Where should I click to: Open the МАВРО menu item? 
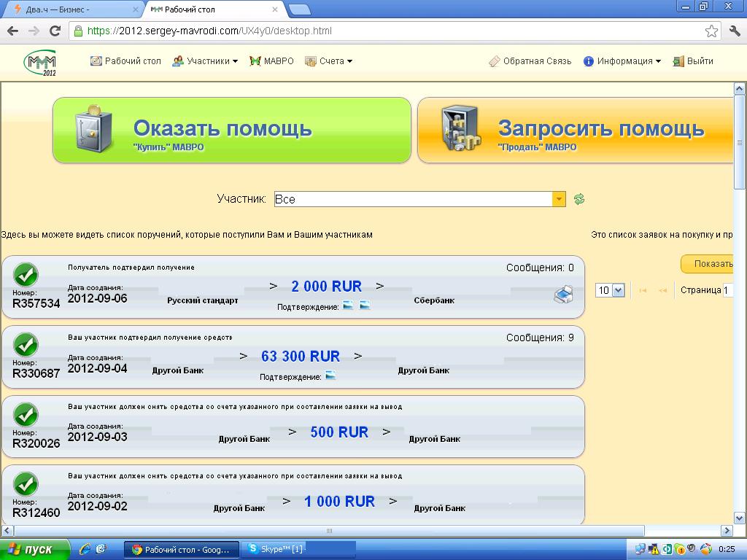(271, 61)
